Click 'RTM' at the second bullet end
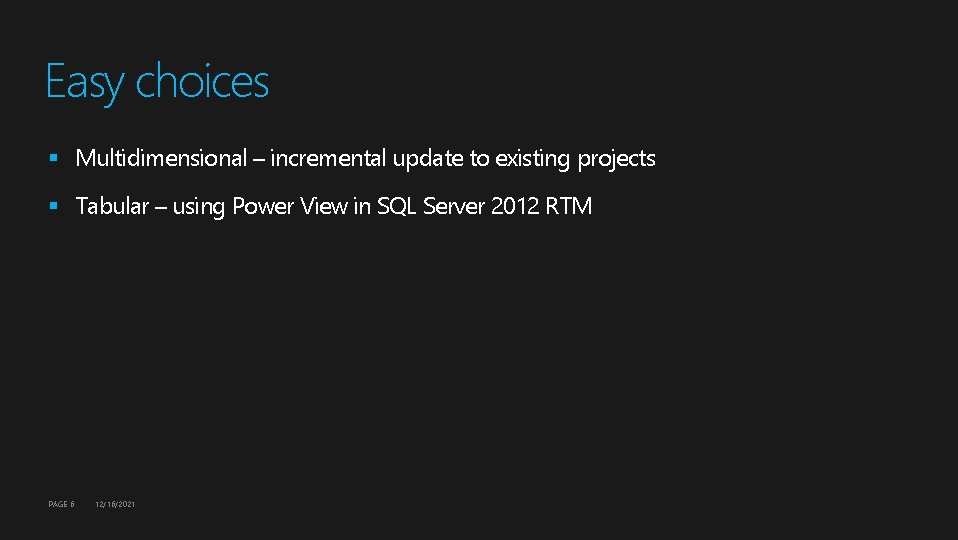Viewport: 958px width, 540px height. pyautogui.click(x=568, y=206)
